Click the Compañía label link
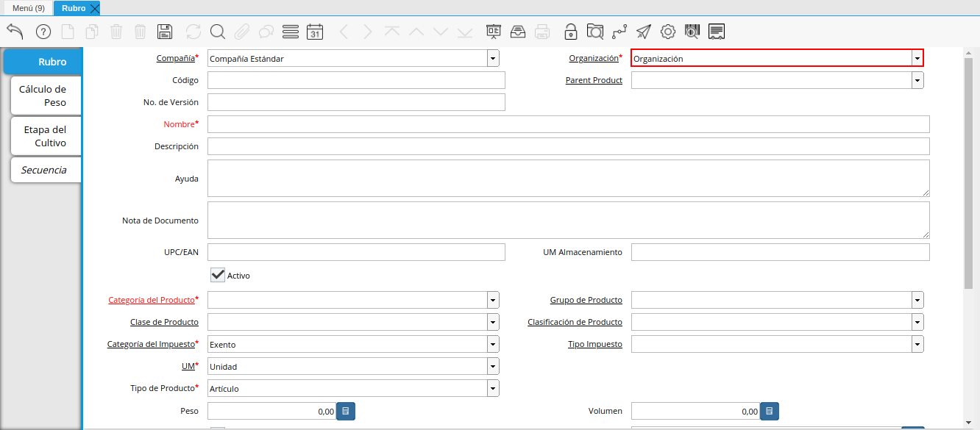Image resolution: width=980 pixels, height=430 pixels. 175,57
